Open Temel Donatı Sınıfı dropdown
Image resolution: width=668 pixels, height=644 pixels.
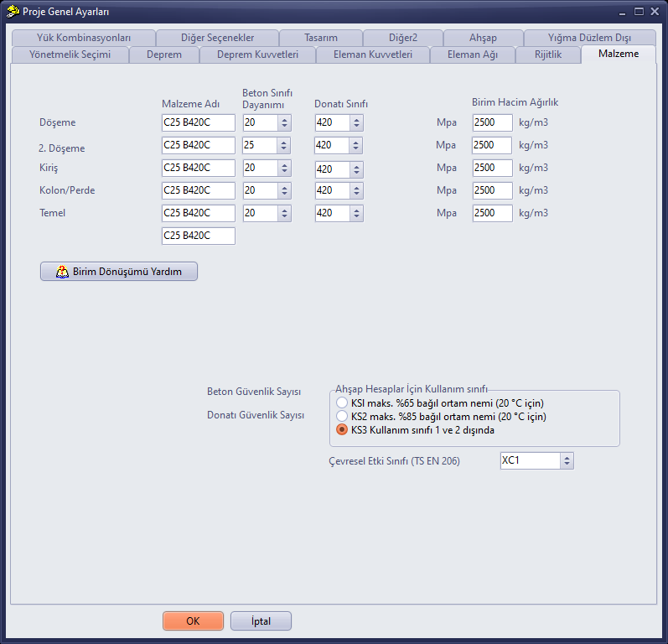point(356,213)
